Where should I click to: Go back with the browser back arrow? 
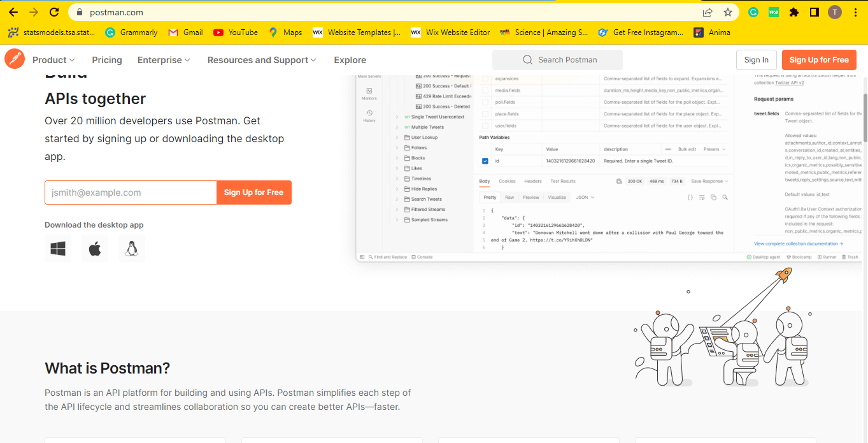(13, 12)
